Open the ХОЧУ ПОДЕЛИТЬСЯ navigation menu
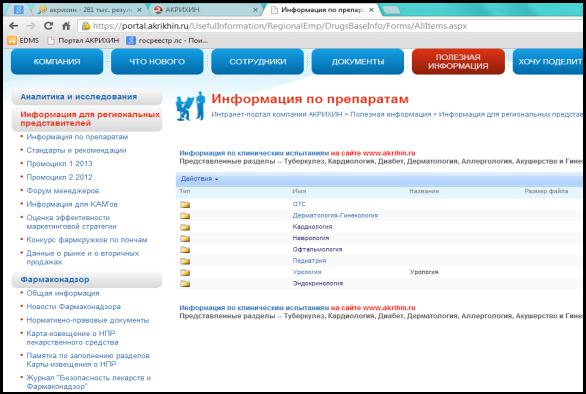 (548, 62)
